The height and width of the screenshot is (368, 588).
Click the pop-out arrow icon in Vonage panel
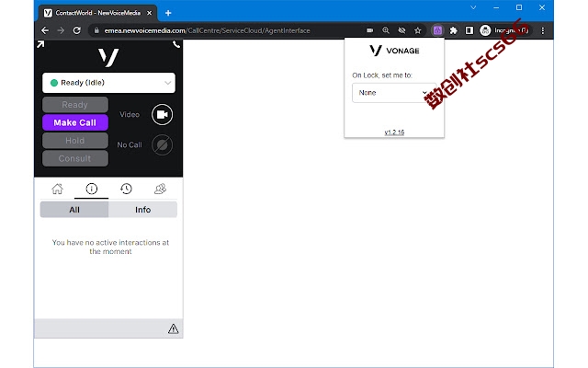point(40,44)
